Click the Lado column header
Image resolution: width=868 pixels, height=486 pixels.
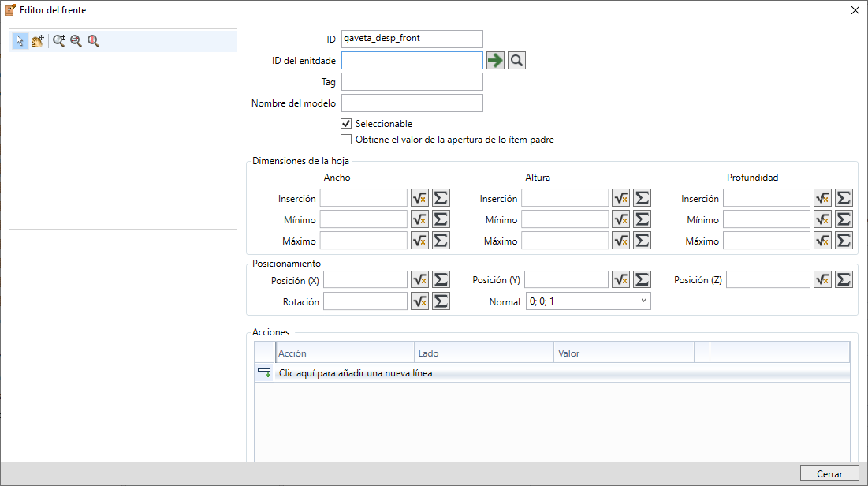point(484,353)
